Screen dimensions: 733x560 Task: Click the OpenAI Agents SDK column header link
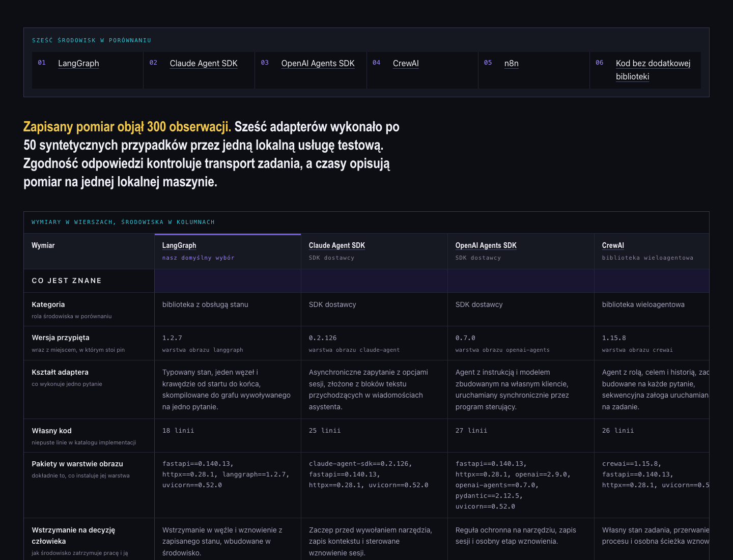point(486,245)
